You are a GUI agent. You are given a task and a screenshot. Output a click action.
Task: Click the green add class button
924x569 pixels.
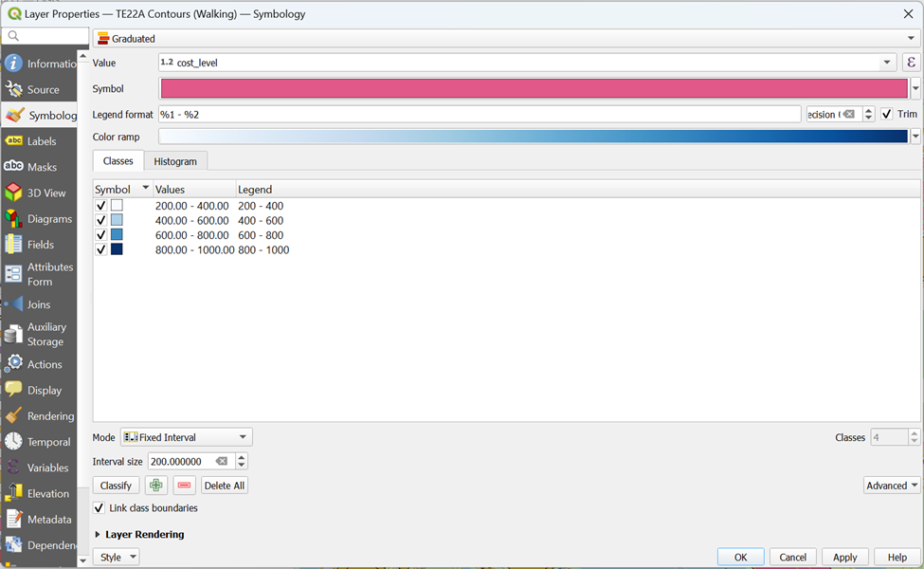[156, 486]
